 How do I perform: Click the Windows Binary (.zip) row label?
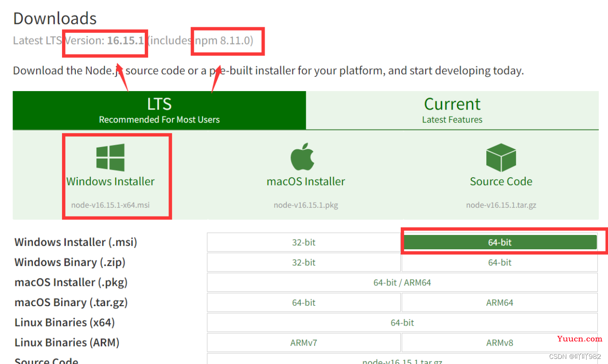[x=70, y=262]
